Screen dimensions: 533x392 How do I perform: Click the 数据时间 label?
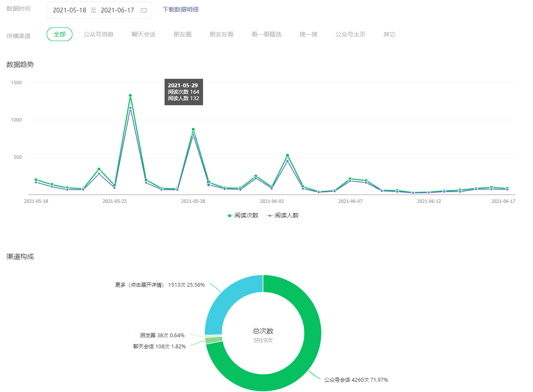coord(18,9)
